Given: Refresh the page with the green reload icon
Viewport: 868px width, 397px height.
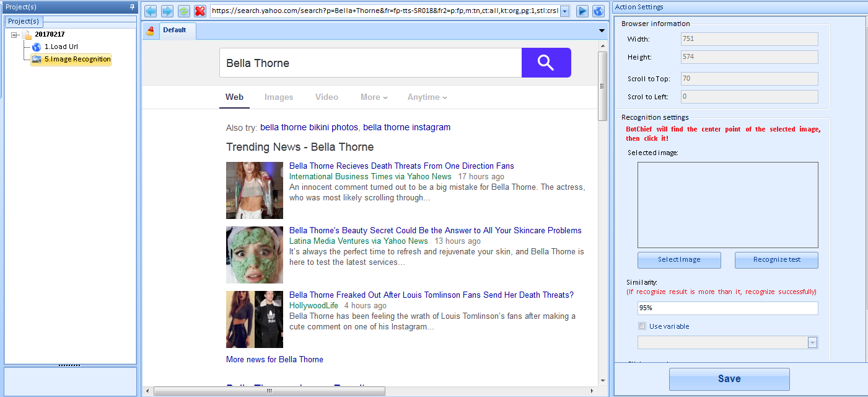Looking at the screenshot, I should click(184, 11).
